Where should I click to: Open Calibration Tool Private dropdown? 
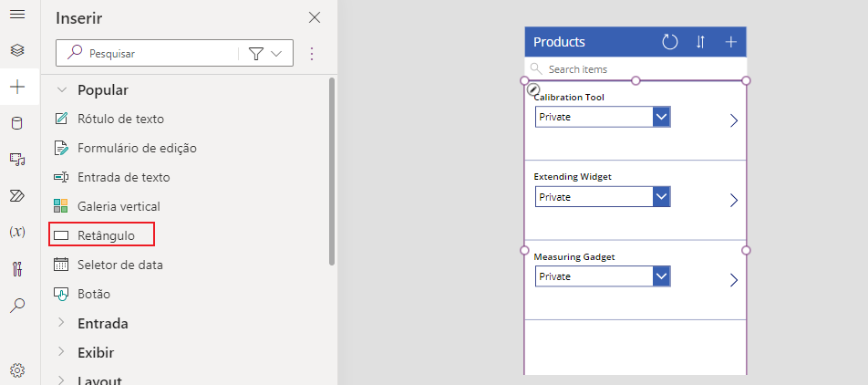[x=662, y=118]
